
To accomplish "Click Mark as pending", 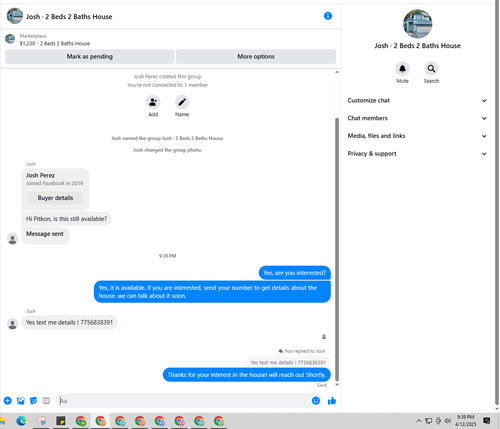I will point(90,57).
